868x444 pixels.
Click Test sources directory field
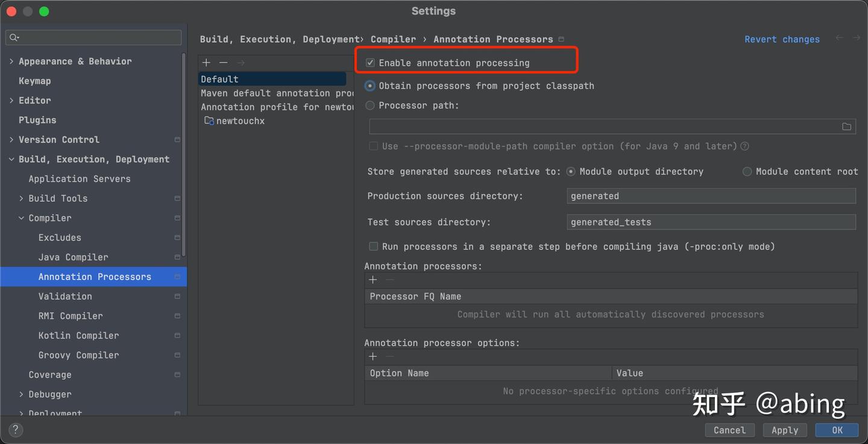click(711, 222)
